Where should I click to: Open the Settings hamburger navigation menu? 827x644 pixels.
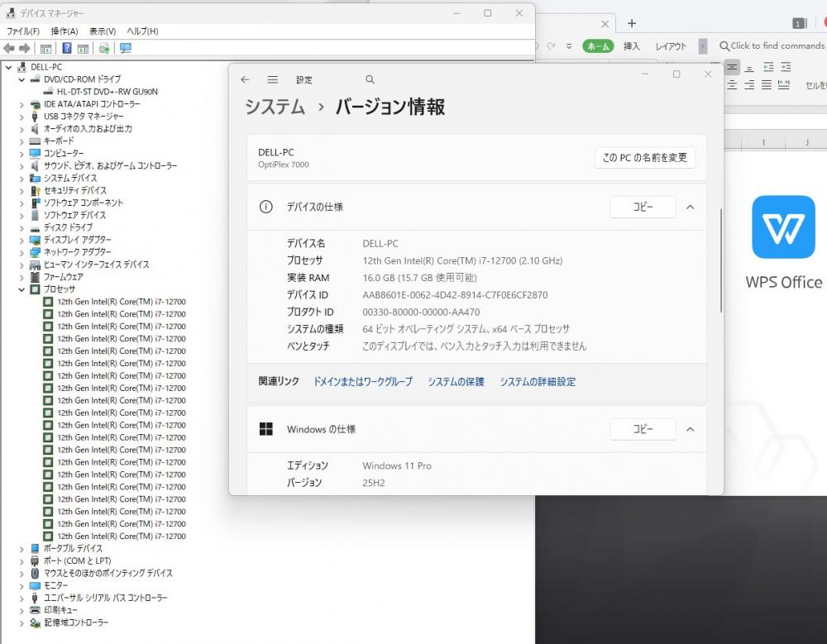(272, 79)
